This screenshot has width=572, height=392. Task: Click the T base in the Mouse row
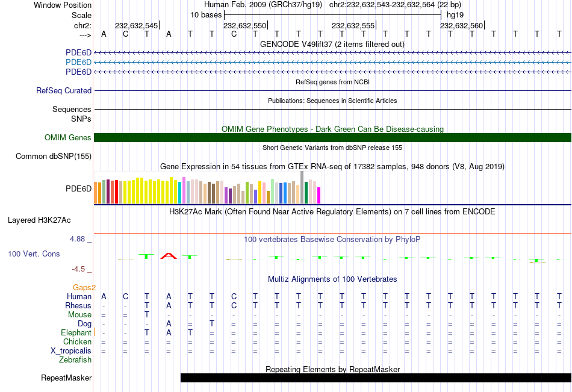point(147,314)
